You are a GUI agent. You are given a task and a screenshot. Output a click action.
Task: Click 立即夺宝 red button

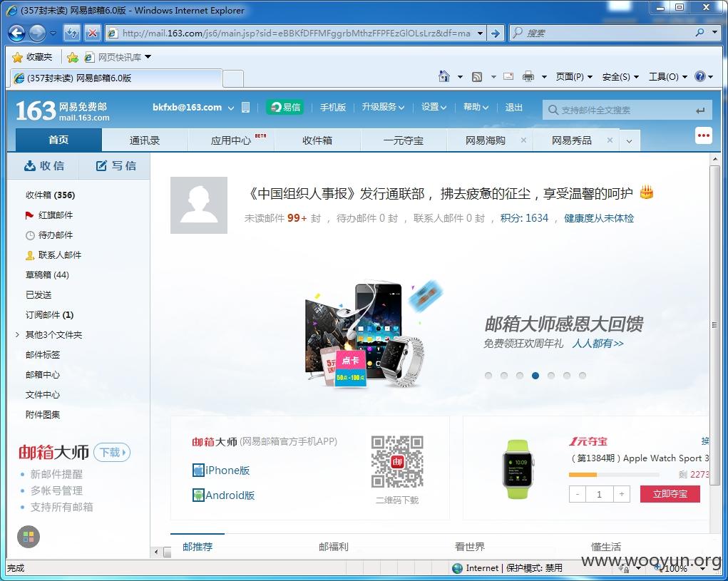(x=670, y=494)
